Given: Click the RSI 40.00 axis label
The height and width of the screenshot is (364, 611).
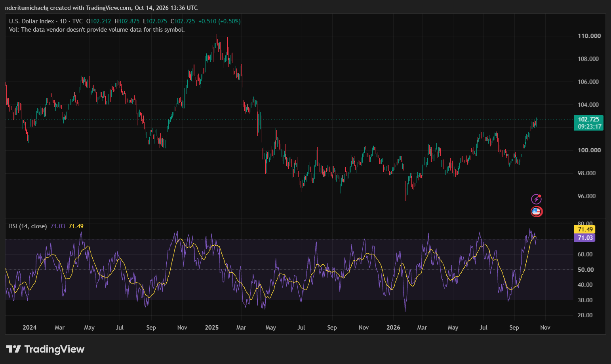Looking at the screenshot, I should [585, 285].
